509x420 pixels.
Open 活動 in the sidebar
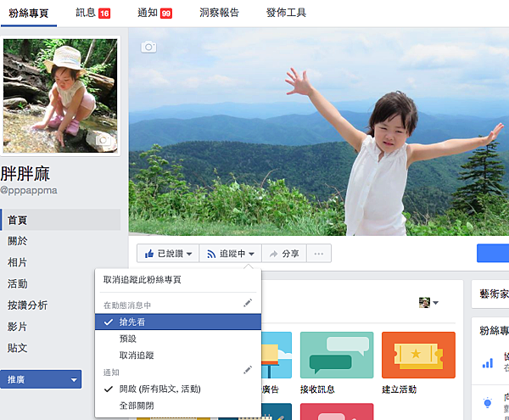tap(18, 283)
